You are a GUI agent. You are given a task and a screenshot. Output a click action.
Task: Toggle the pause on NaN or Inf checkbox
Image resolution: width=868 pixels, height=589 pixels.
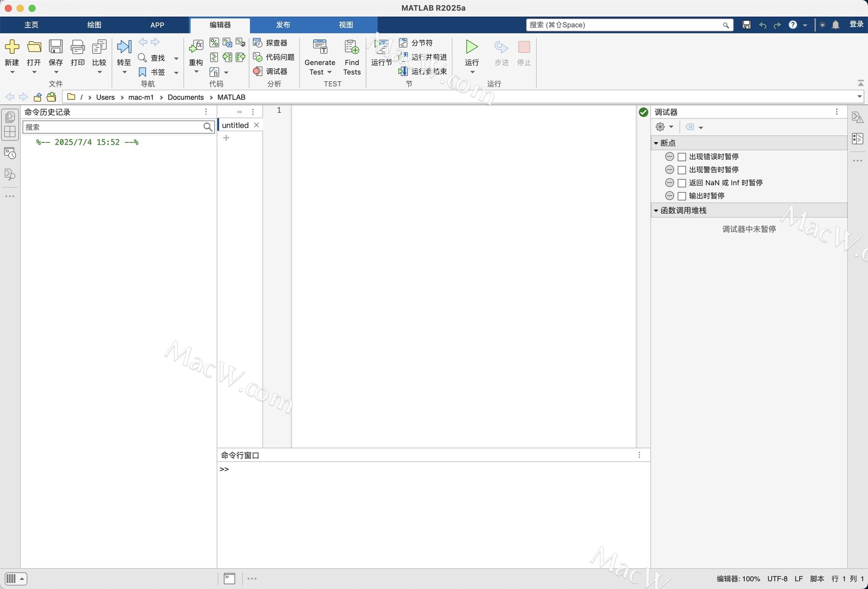pyautogui.click(x=682, y=183)
